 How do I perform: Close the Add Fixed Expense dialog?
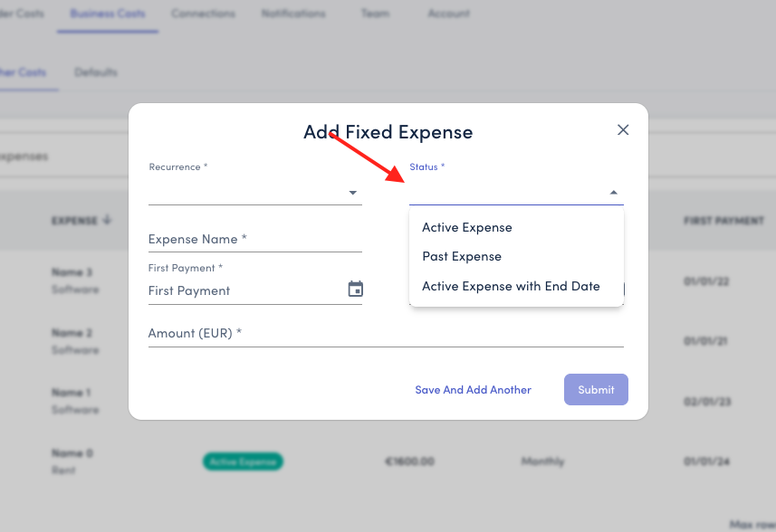click(623, 130)
